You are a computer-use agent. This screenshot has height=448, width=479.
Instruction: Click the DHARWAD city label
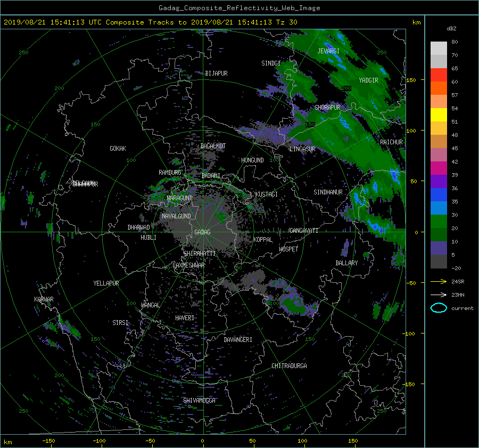138,227
